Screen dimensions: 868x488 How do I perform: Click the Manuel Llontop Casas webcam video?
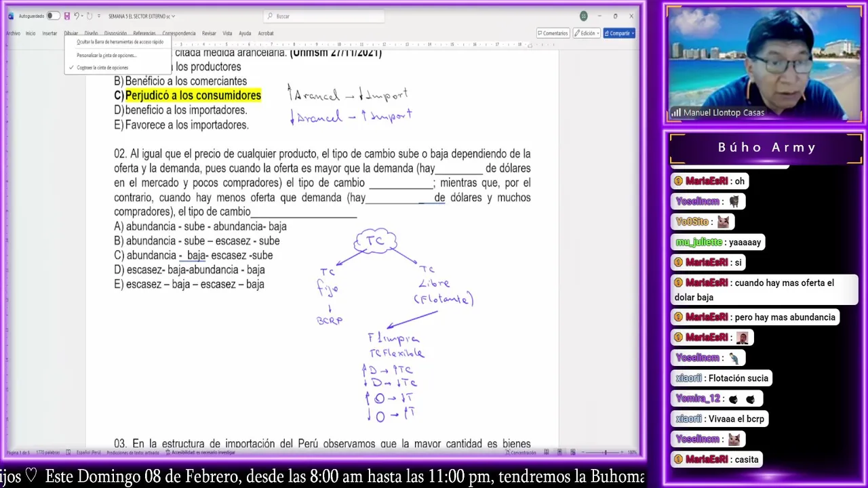(764, 64)
